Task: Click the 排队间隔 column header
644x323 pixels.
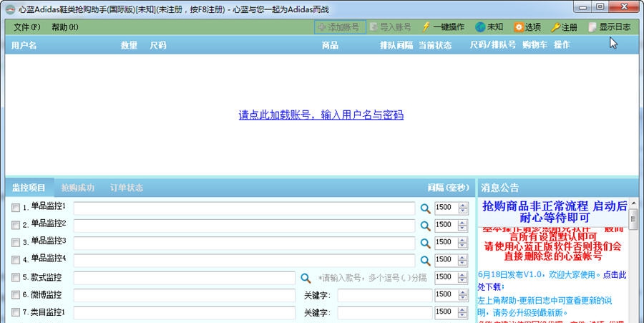Action: (396, 45)
